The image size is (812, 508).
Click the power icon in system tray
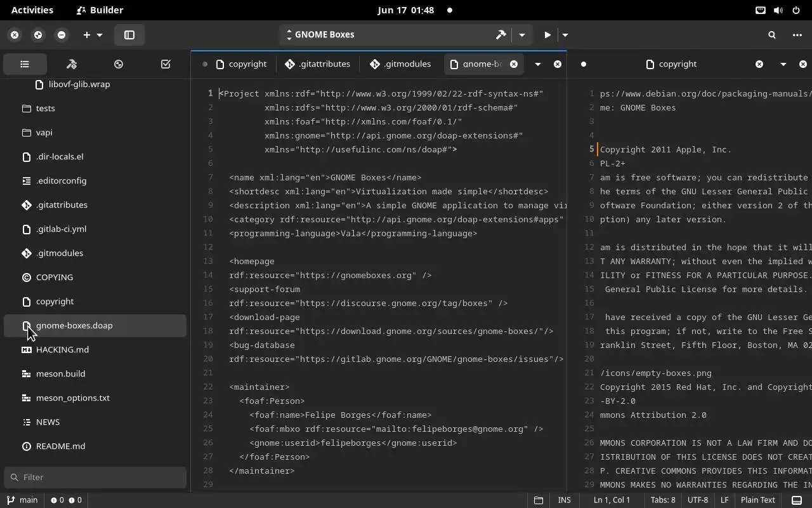796,10
